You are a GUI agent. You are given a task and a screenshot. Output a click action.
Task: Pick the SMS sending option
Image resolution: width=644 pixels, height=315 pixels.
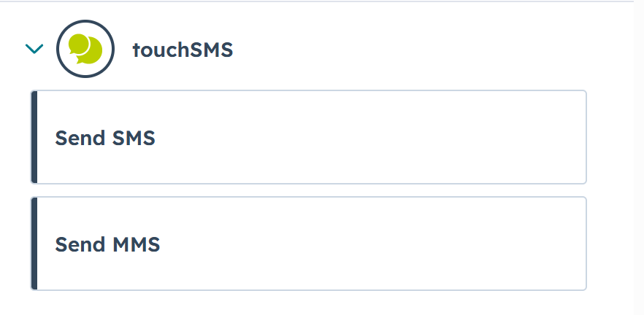[x=308, y=137]
